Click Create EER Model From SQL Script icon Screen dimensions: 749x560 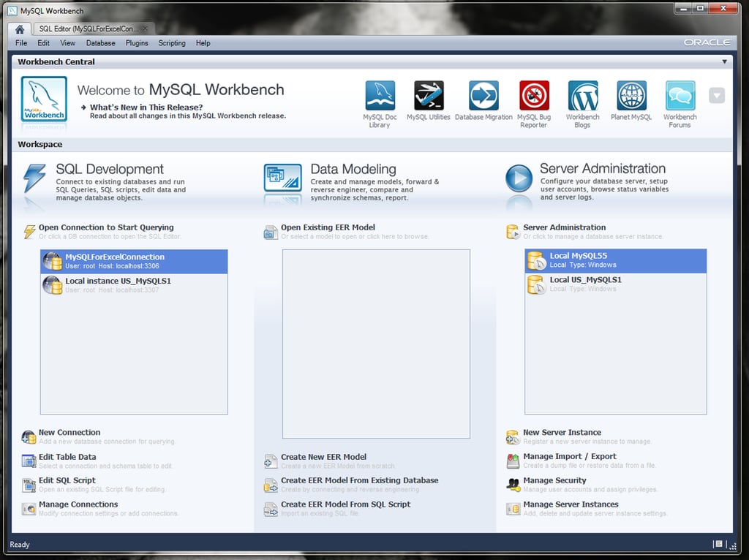(271, 509)
